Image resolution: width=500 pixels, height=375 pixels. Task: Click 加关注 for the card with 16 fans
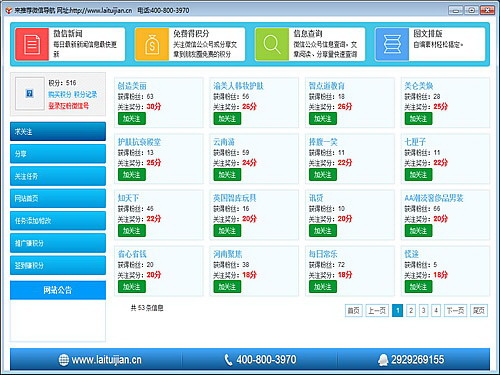[x=227, y=231]
